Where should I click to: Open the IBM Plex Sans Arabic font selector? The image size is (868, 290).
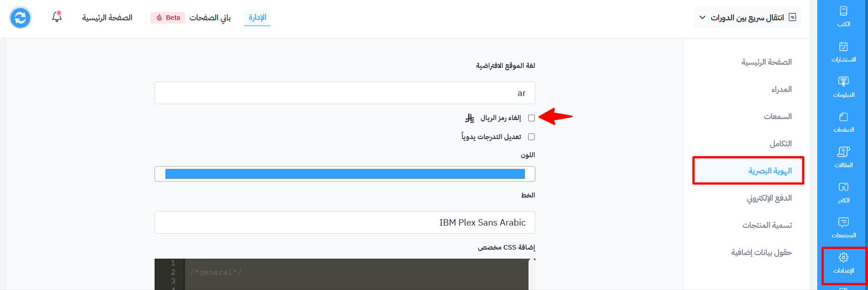pos(345,222)
